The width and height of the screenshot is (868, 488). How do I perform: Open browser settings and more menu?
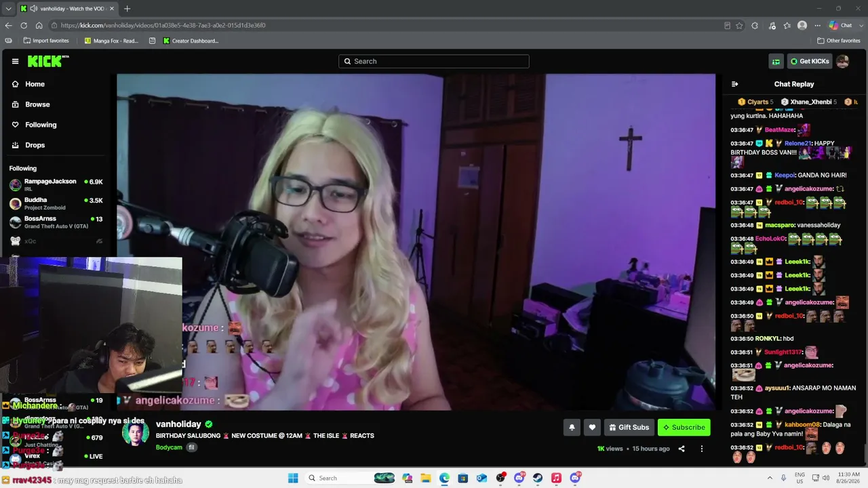pos(816,25)
